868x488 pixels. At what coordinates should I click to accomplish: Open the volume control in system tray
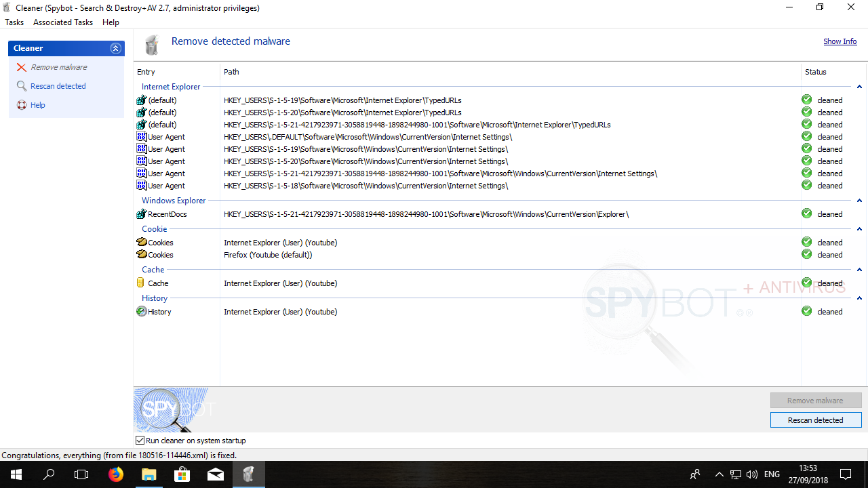[x=751, y=474]
